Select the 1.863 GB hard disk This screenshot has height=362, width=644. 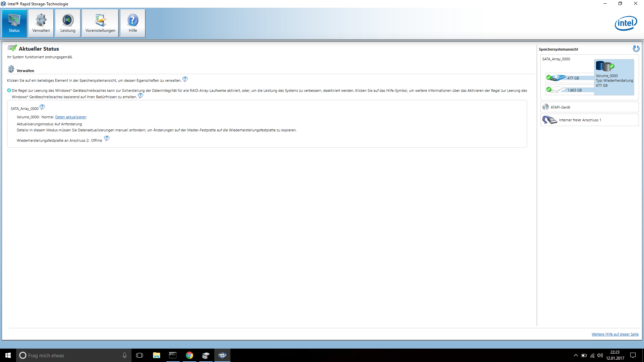tap(558, 90)
